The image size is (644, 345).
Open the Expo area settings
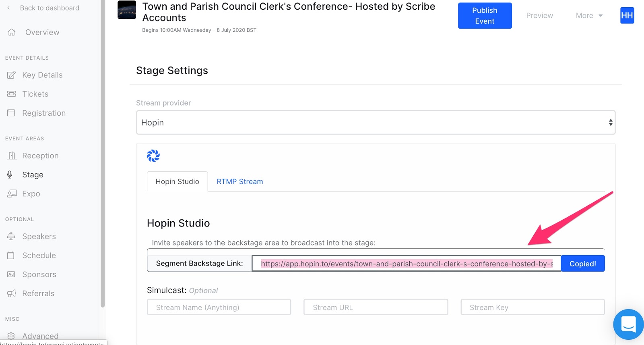(x=31, y=193)
